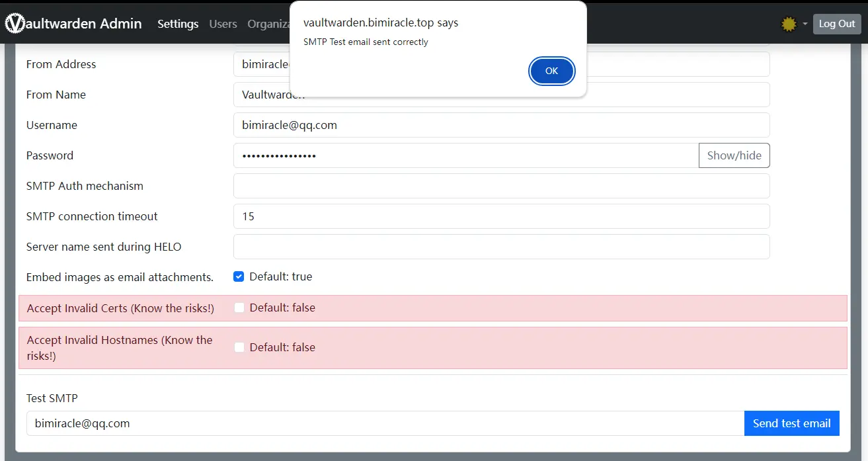Open the Settings nav item
The height and width of the screenshot is (461, 868).
178,24
